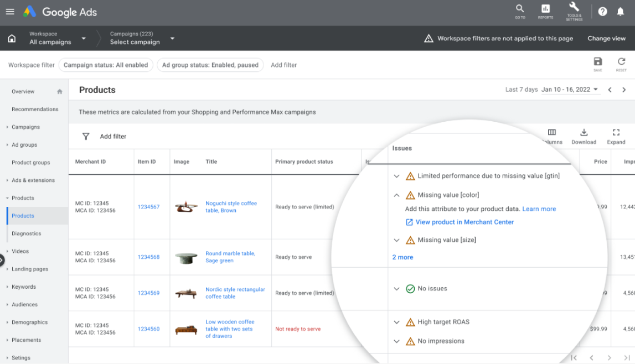
Task: Click the Help question mark icon
Action: 602,12
